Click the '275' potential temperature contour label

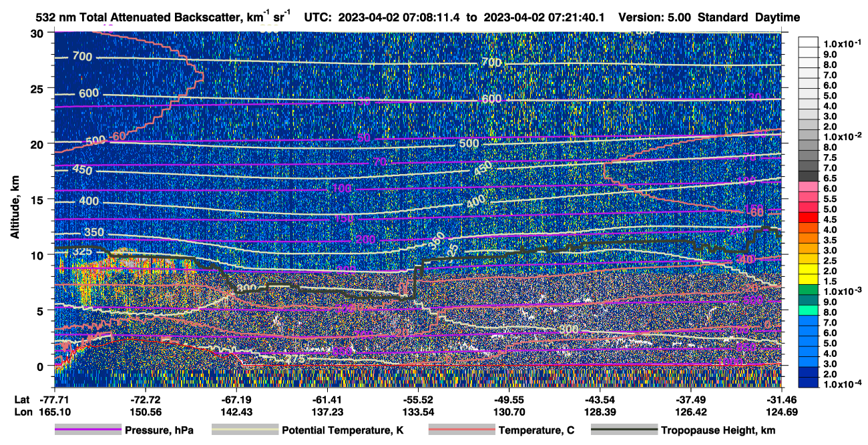(x=294, y=359)
